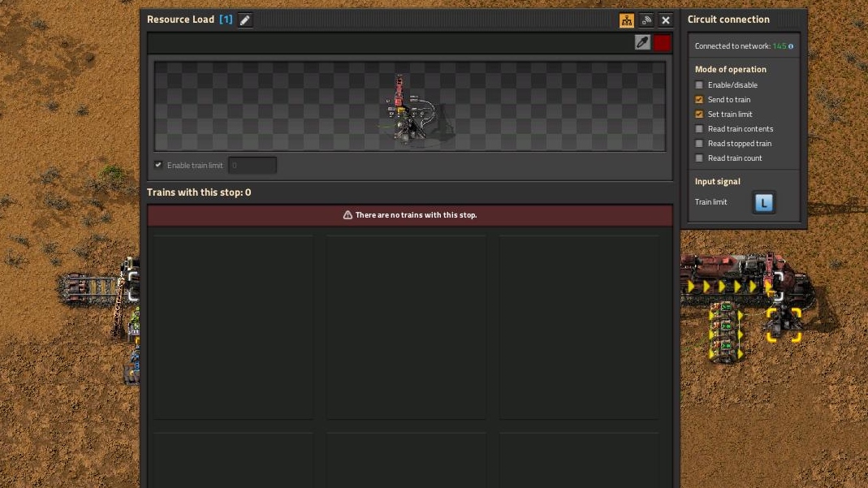Uncheck the Send to train option
The width and height of the screenshot is (868, 488).
pyautogui.click(x=699, y=100)
